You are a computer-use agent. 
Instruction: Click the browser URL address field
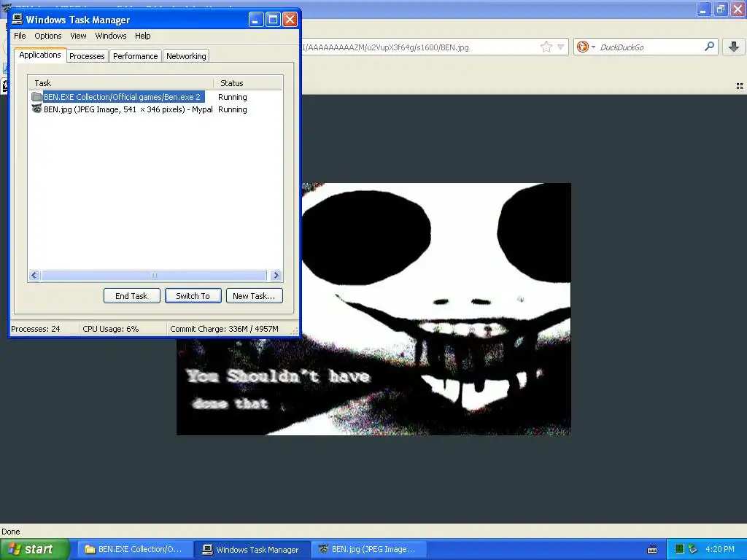(x=419, y=47)
